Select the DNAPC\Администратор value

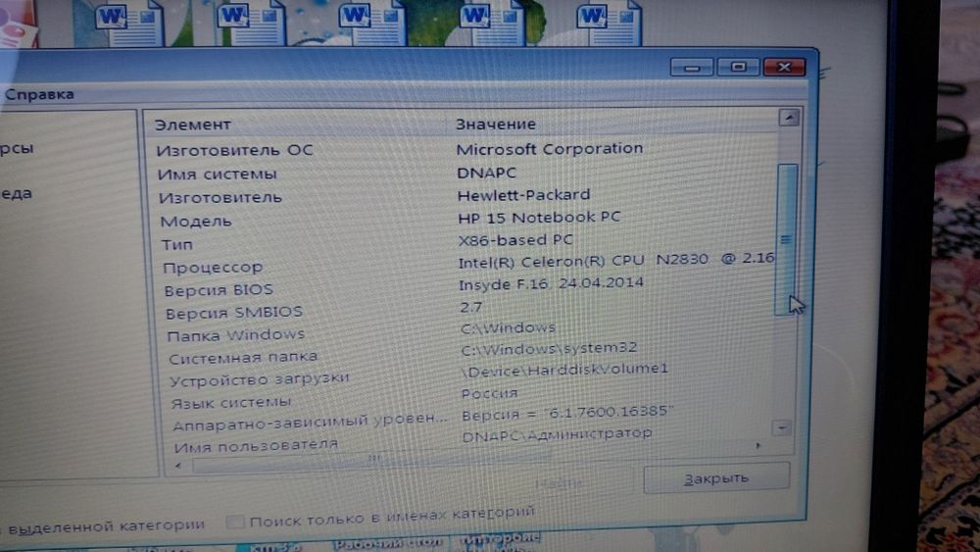(557, 434)
